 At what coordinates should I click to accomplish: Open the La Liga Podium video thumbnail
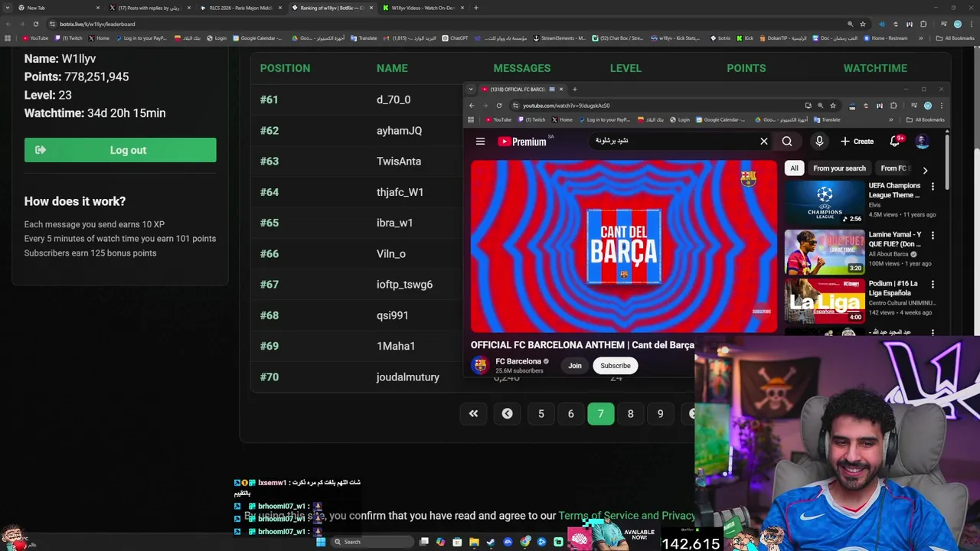point(825,300)
